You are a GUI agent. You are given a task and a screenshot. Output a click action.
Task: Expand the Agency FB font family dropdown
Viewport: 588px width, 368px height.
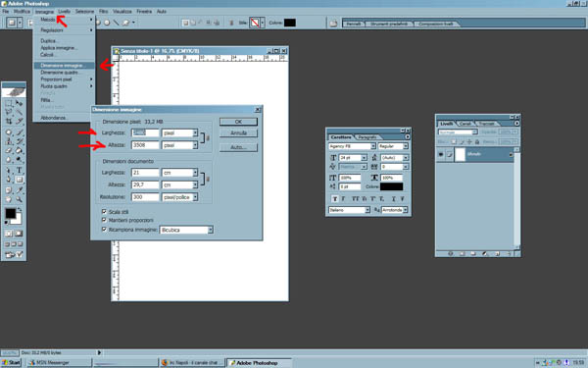pos(372,146)
